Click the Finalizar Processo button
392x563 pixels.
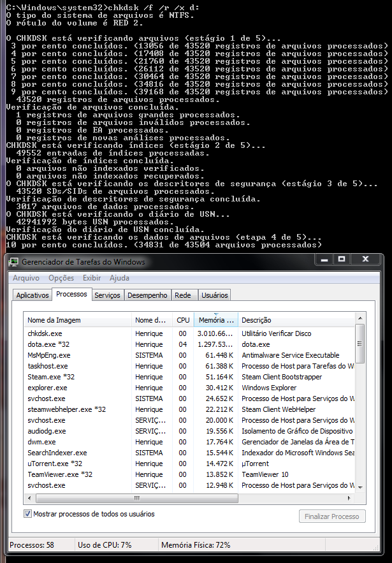332,516
